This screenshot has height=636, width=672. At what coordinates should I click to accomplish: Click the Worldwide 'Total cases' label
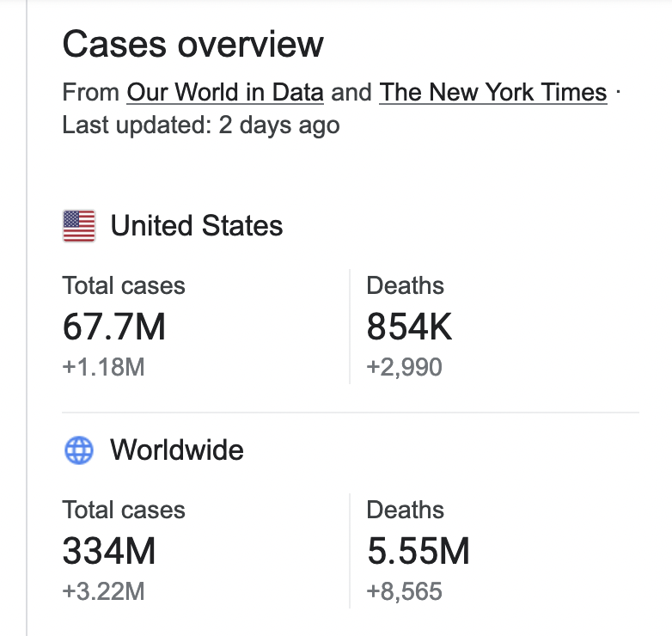(124, 510)
